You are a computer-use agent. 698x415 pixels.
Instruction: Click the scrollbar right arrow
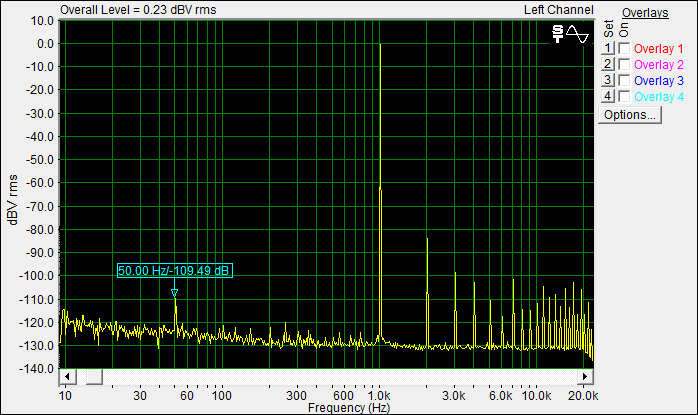585,377
